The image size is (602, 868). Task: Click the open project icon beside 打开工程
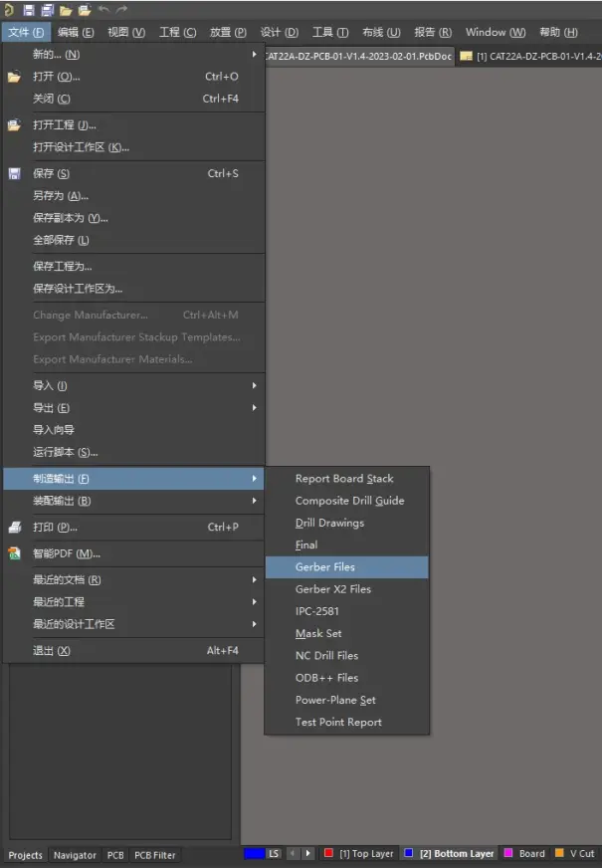pyautogui.click(x=14, y=125)
